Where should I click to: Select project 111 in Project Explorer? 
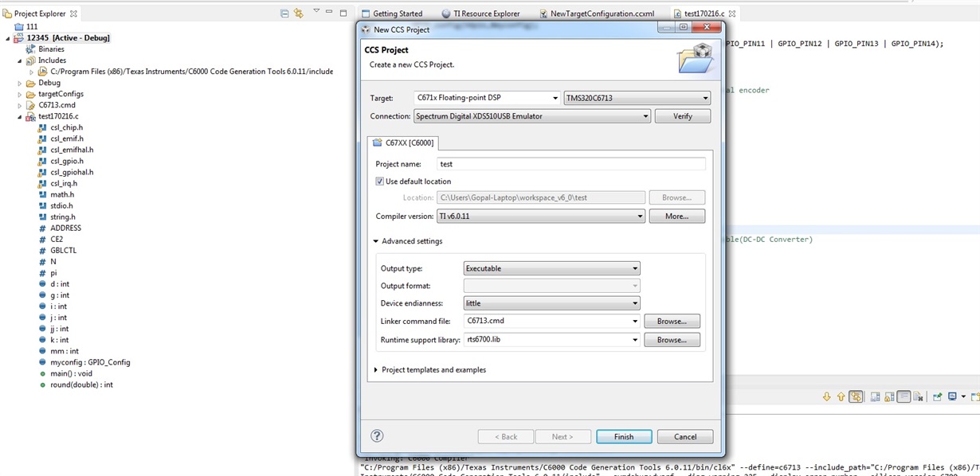tap(32, 26)
